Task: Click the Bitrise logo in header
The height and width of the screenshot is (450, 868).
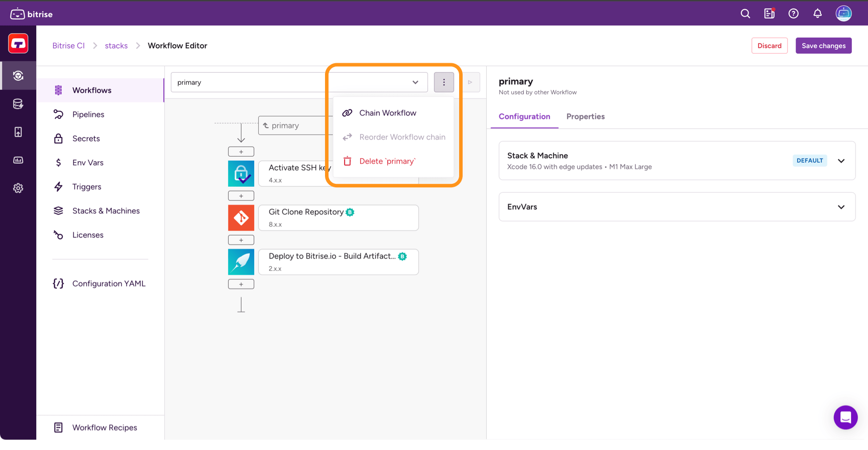Action: coord(31,14)
